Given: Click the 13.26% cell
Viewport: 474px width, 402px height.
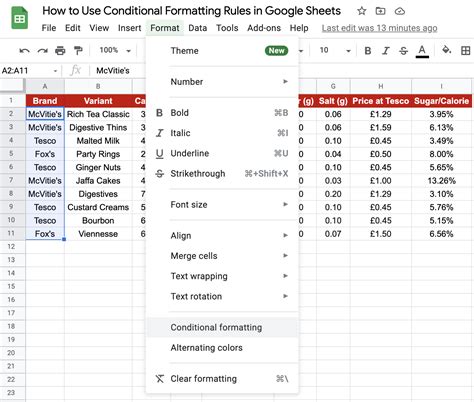Looking at the screenshot, I should (442, 181).
